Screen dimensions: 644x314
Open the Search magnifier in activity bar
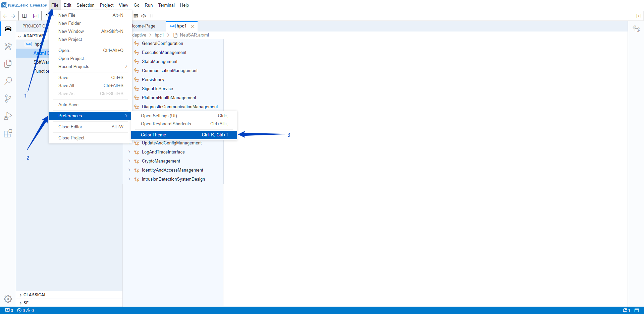point(8,81)
